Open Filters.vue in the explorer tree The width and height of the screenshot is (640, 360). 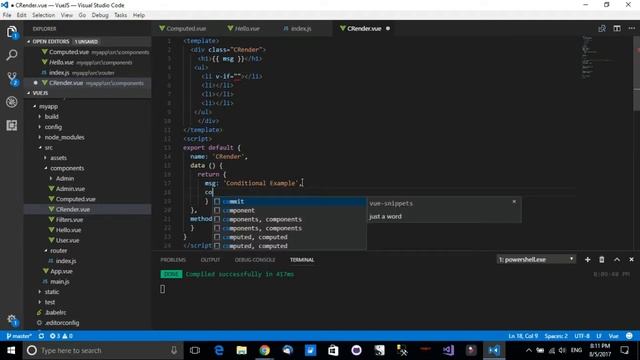pos(69,220)
